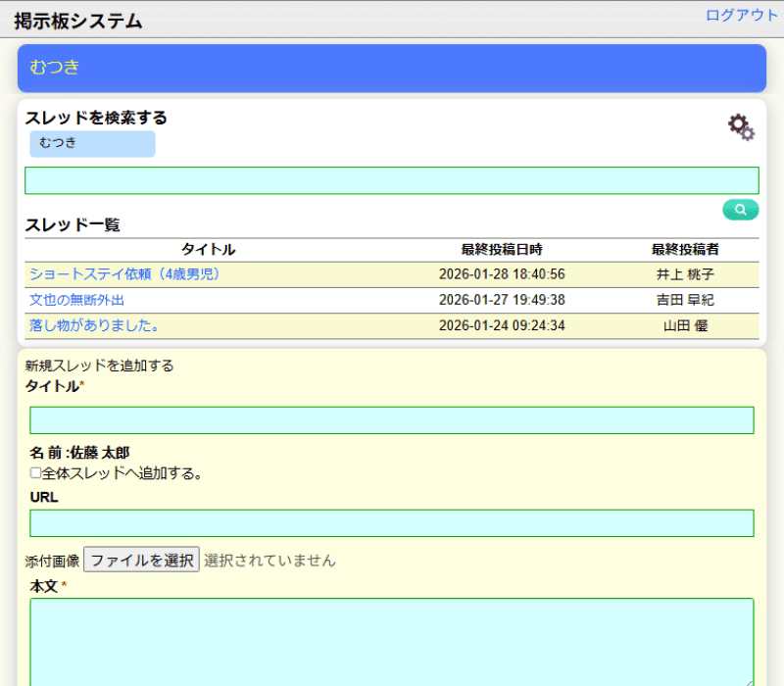784x686 pixels.
Task: Click the timestamp 2026-01-27 19:49:38
Action: coord(502,300)
